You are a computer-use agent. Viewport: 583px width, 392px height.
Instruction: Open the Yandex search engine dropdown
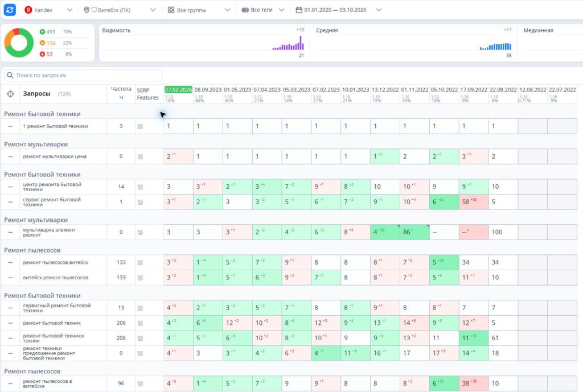(x=48, y=10)
